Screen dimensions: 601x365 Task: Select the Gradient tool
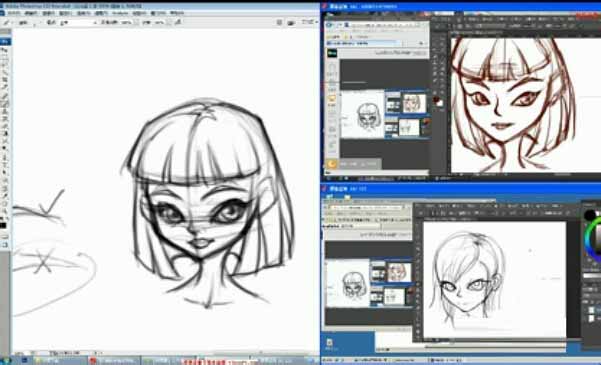coord(5,134)
